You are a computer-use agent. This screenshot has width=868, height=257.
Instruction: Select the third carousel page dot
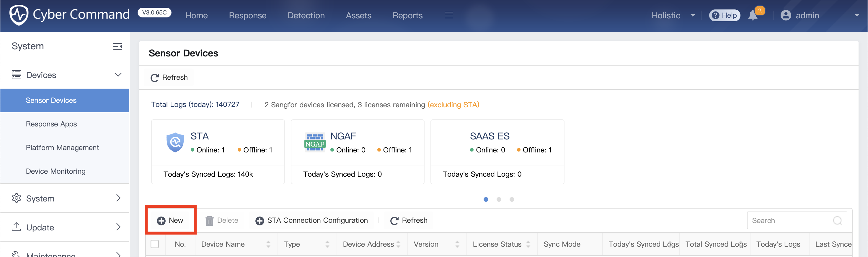(512, 199)
